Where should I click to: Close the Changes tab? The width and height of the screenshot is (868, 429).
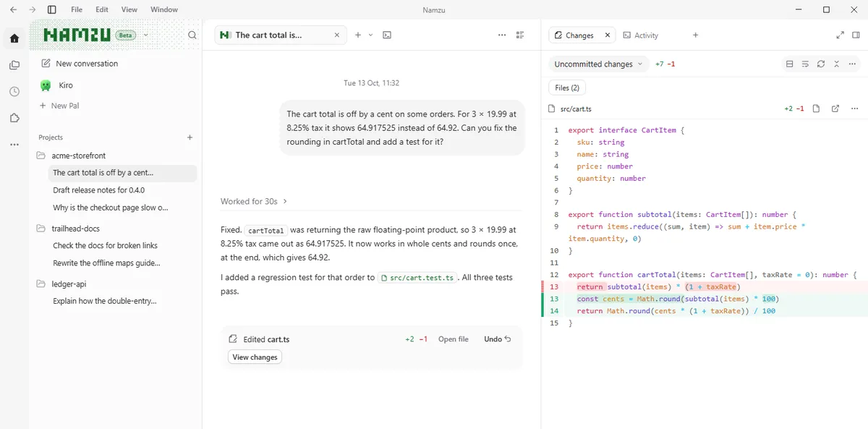[x=608, y=35]
